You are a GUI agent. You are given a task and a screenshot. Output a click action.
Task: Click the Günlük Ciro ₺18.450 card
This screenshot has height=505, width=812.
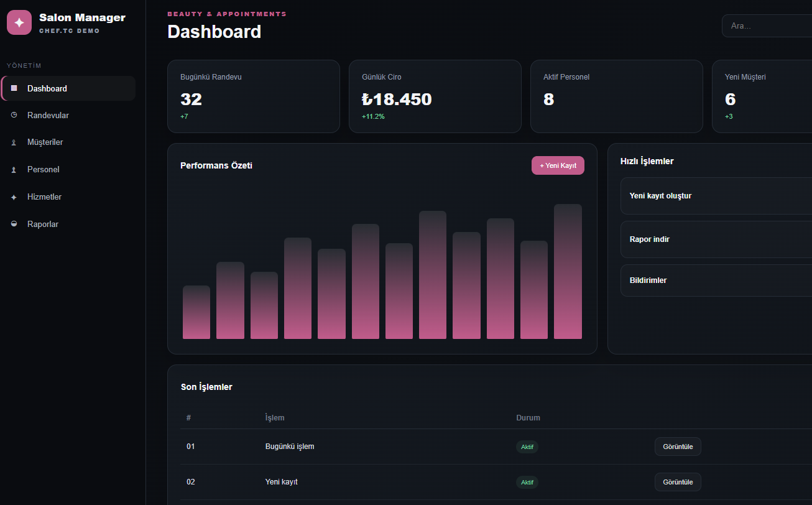coord(435,96)
